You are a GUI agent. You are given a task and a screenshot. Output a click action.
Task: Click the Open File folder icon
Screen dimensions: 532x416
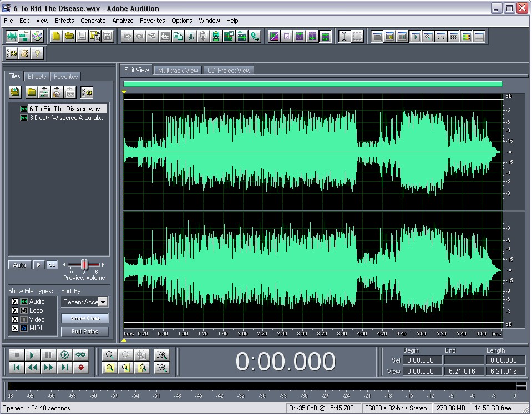[x=69, y=37]
